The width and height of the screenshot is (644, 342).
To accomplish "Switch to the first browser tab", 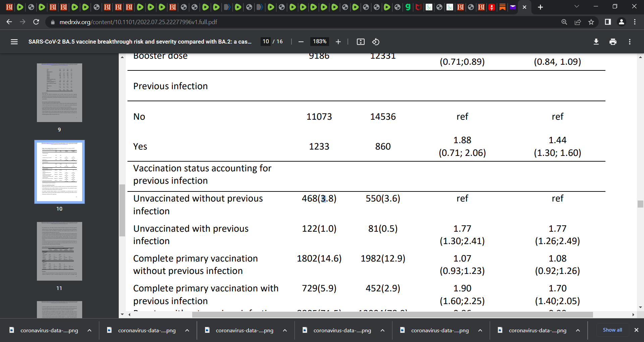I will pyautogui.click(x=9, y=7).
